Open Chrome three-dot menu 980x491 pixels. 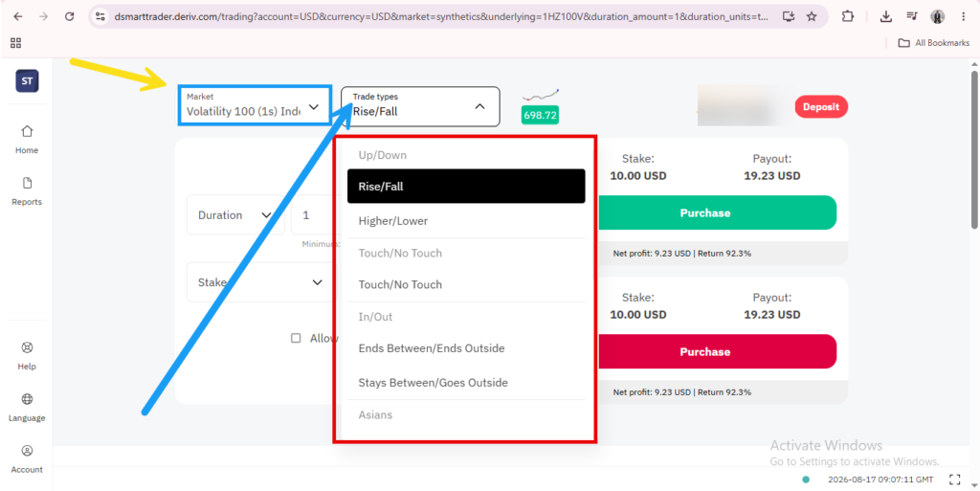(x=963, y=17)
